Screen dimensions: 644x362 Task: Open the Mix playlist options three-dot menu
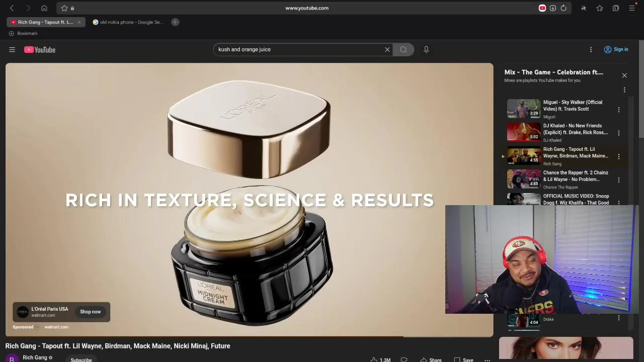[624, 90]
